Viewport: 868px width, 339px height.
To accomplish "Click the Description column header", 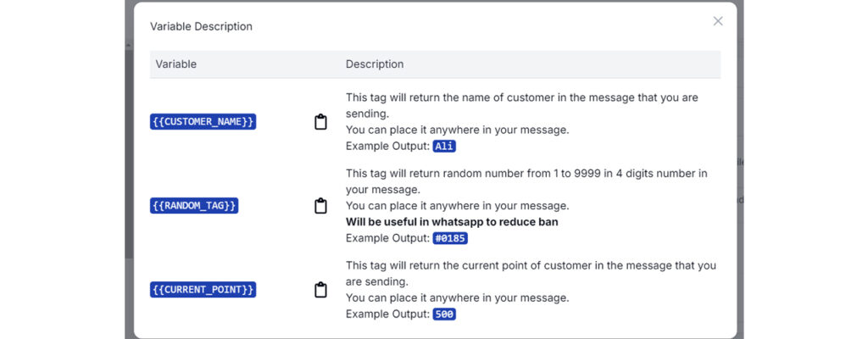I will point(375,64).
